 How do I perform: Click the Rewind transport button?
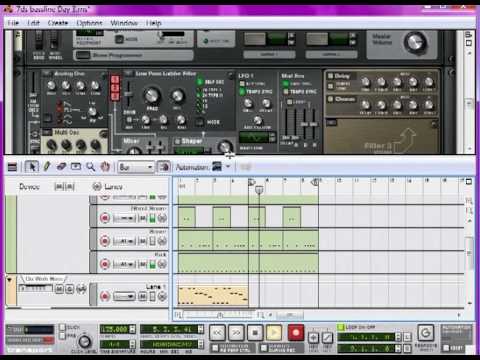pos(217,333)
